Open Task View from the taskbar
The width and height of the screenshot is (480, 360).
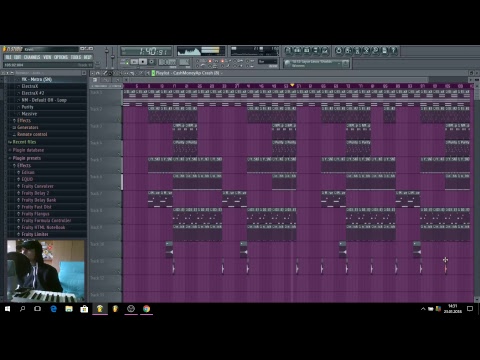pyautogui.click(x=38, y=309)
